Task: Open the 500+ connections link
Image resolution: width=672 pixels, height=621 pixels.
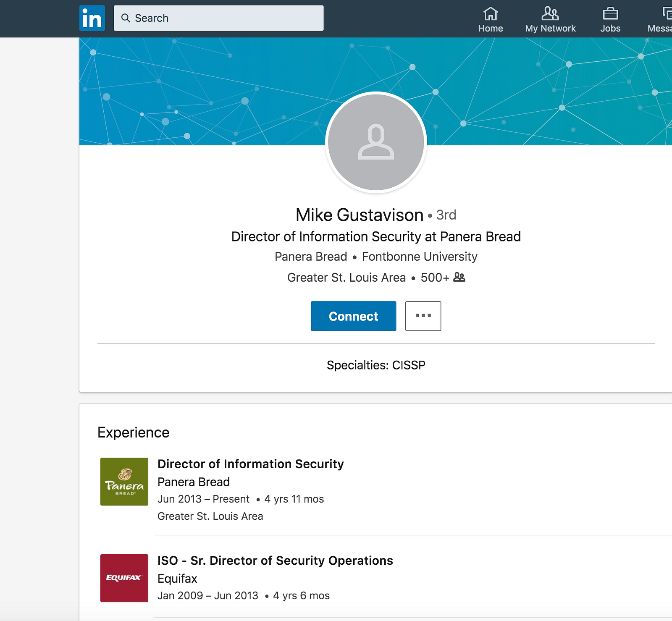Action: coord(435,278)
